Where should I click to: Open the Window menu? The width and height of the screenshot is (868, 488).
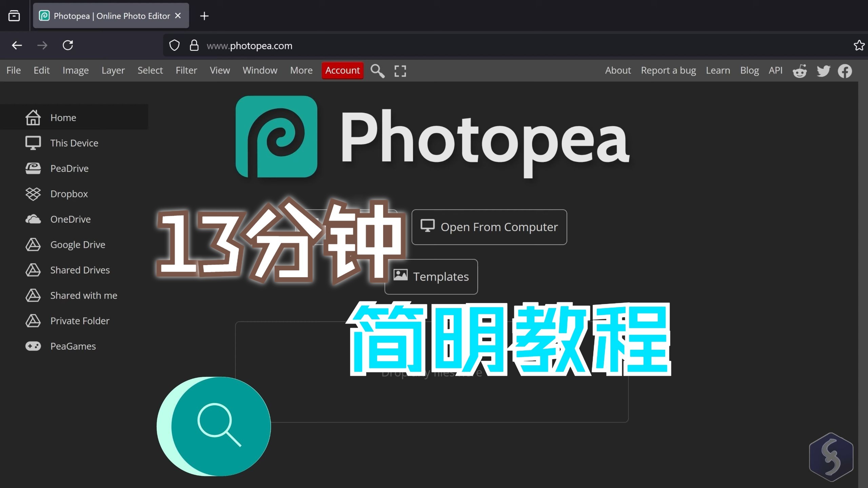(260, 70)
